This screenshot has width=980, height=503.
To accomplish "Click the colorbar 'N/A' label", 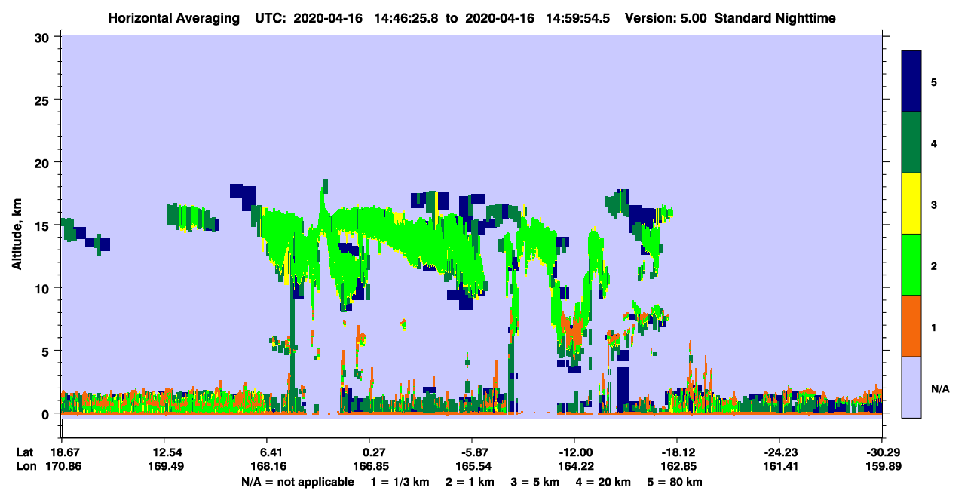I will 940,388.
